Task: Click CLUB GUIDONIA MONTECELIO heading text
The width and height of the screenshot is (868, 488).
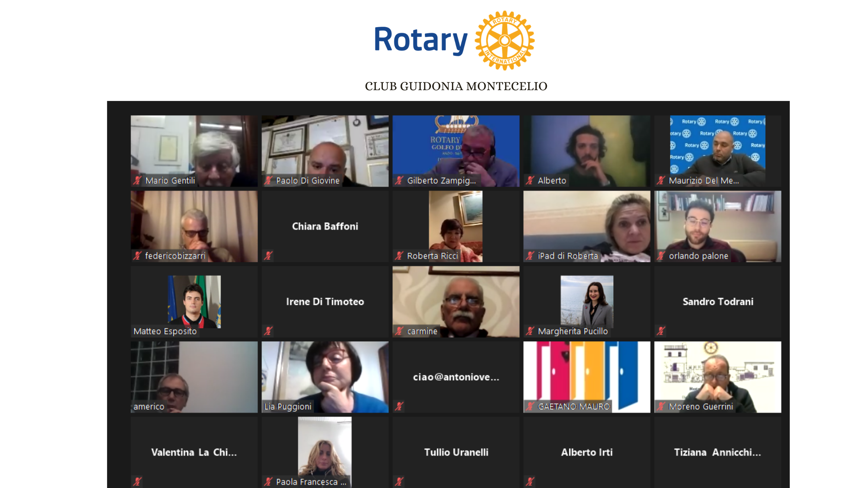Action: (x=456, y=86)
